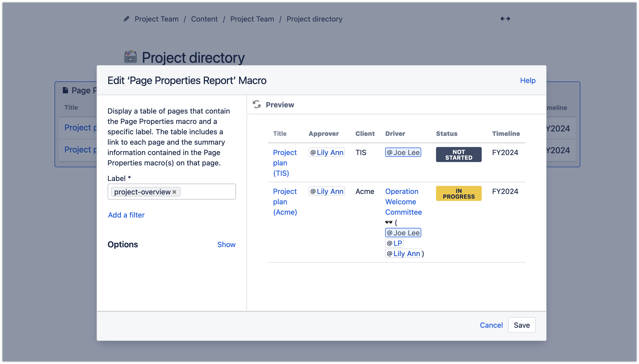Open Help for the macro dialog
The image size is (639, 364).
pos(527,80)
